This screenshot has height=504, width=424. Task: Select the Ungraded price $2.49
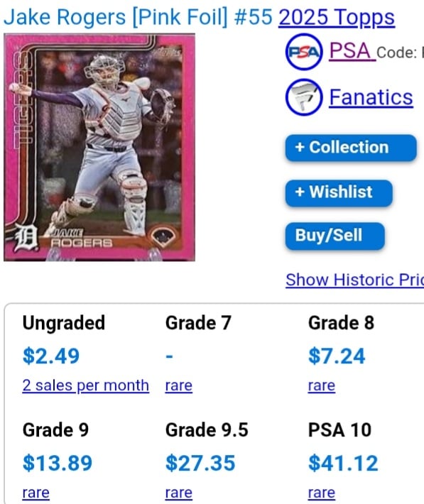[51, 356]
